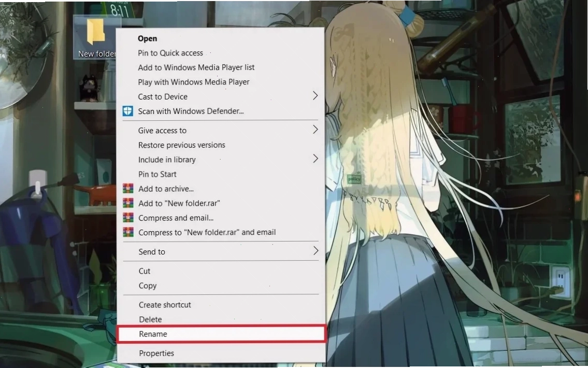Click WinRAR icon beside Compress to "New folder.rar" and email
Screen dimensions: 588x368
[x=128, y=232]
